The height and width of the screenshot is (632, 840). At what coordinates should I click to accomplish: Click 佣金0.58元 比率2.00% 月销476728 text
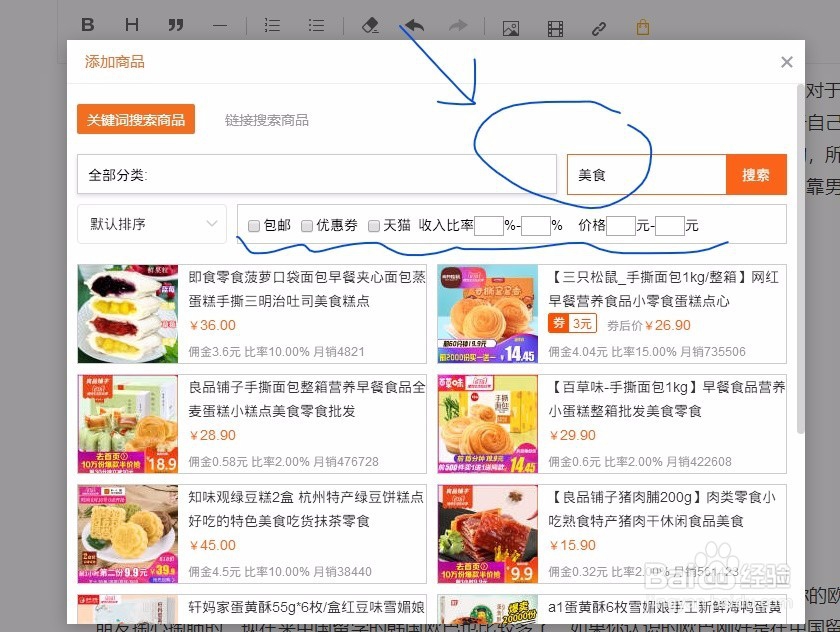tap(283, 462)
